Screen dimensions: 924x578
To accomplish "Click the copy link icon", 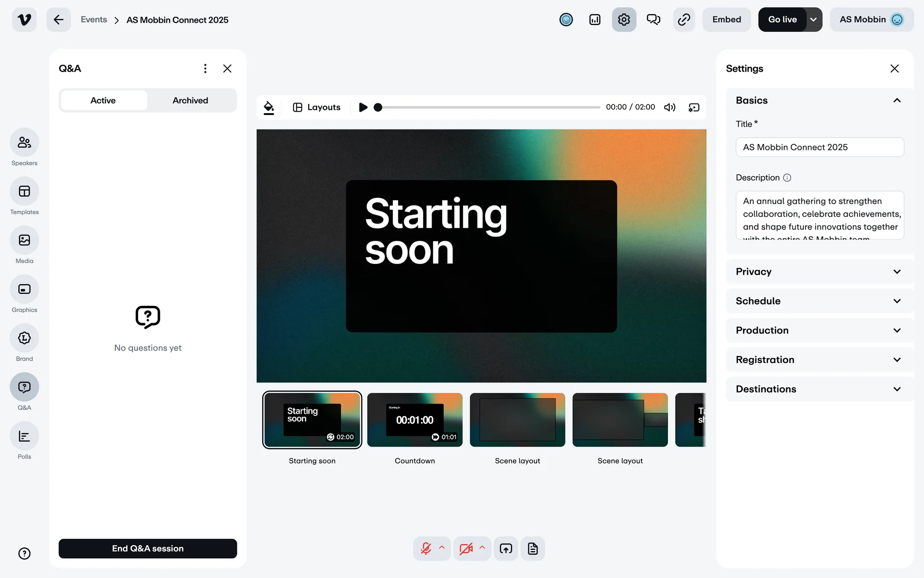I will pyautogui.click(x=684, y=20).
